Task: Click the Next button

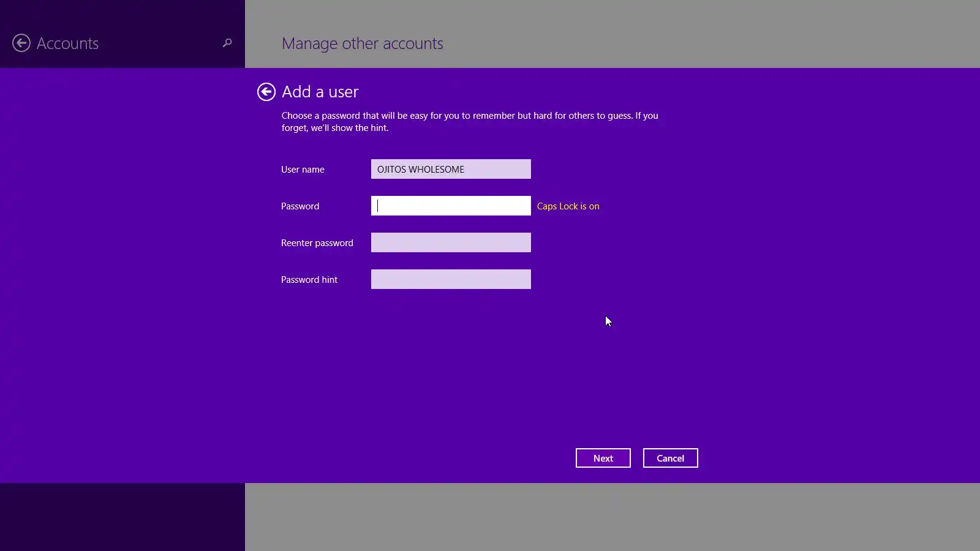Action: (603, 458)
